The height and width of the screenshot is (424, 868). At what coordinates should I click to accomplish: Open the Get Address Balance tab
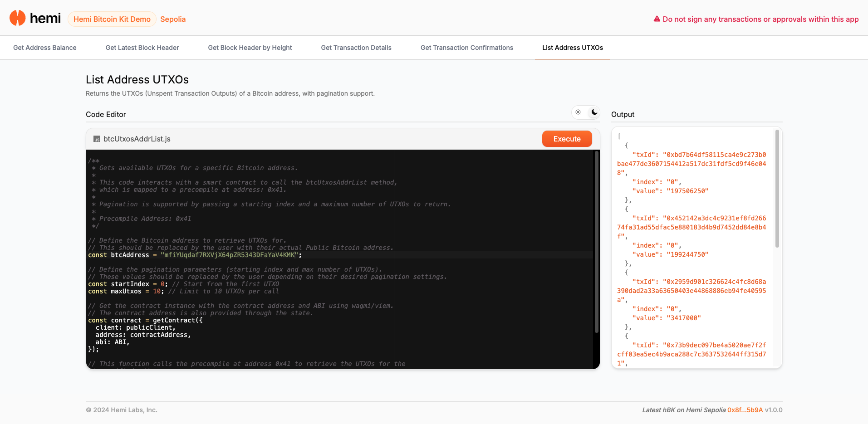click(x=45, y=48)
